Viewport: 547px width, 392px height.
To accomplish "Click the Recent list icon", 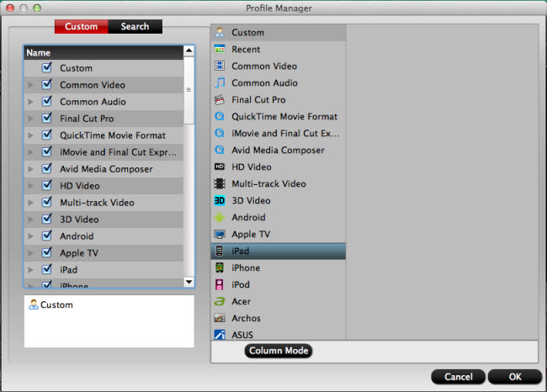I will coord(220,49).
